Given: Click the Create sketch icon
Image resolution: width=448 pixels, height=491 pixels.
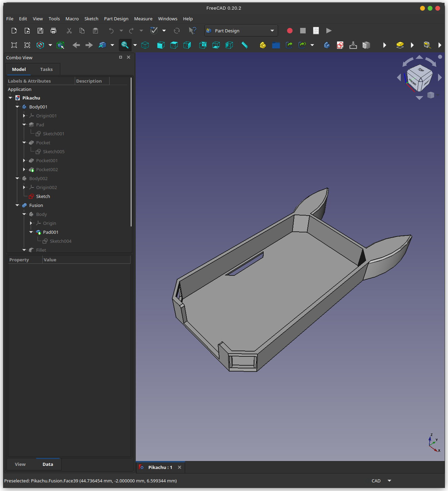Looking at the screenshot, I should (340, 45).
